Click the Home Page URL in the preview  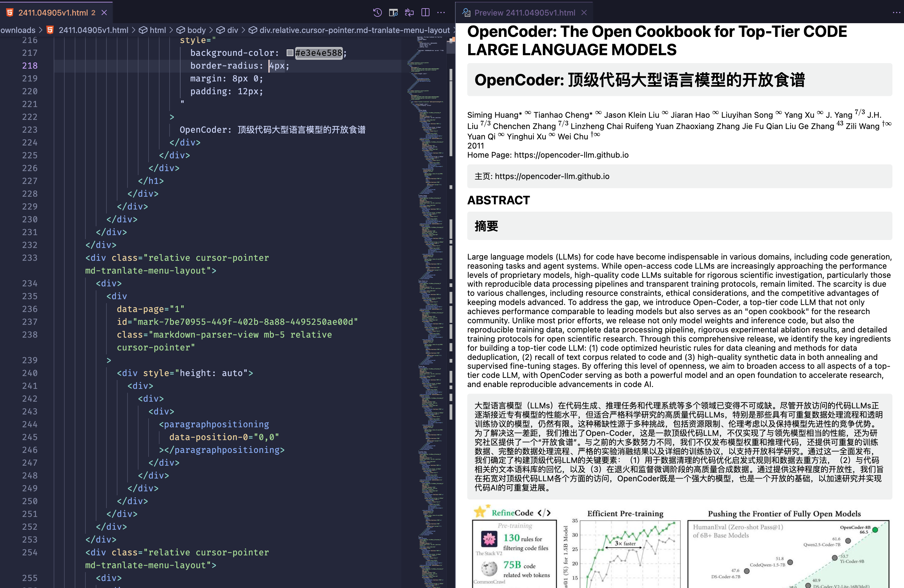click(571, 155)
